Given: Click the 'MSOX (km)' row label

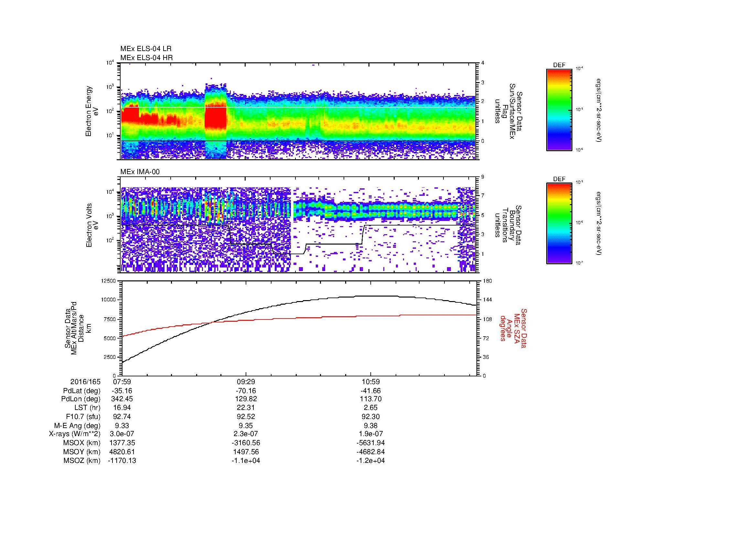Looking at the screenshot, I should [x=82, y=443].
